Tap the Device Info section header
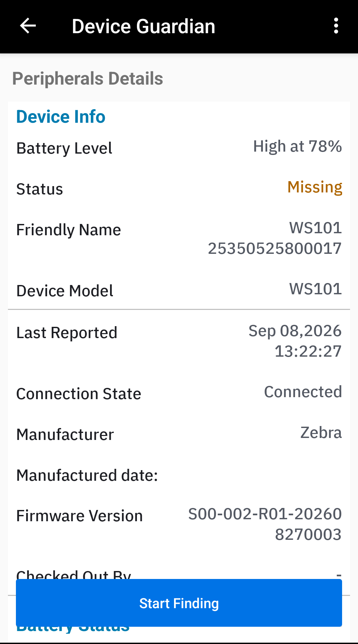 61,116
